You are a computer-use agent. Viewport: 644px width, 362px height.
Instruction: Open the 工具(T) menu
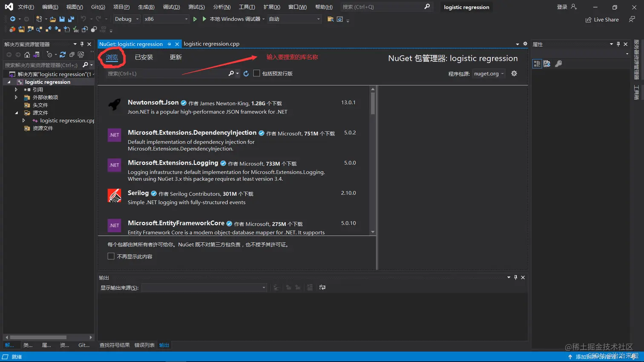pos(247,7)
